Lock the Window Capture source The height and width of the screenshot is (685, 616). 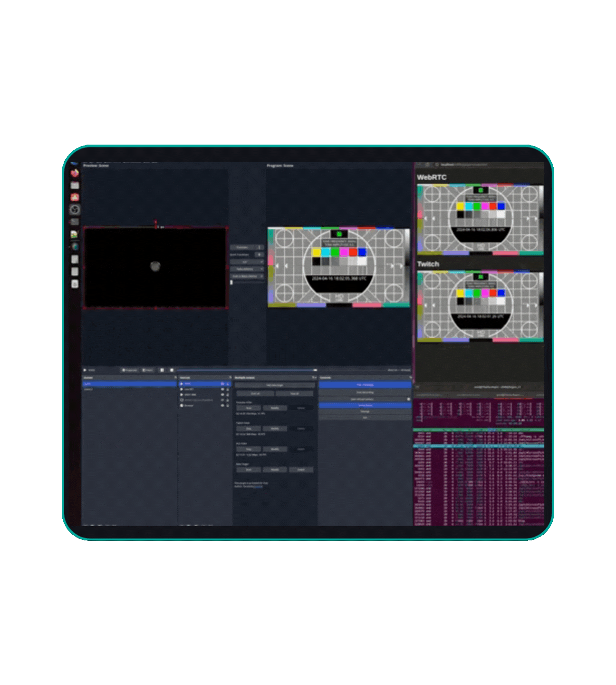[227, 400]
